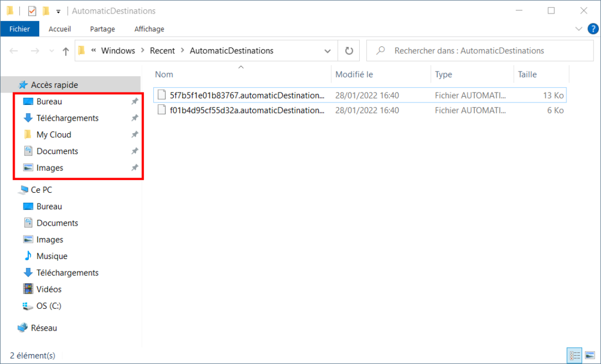Switch to large icons view in status bar
The image size is (601, 364).
click(590, 355)
